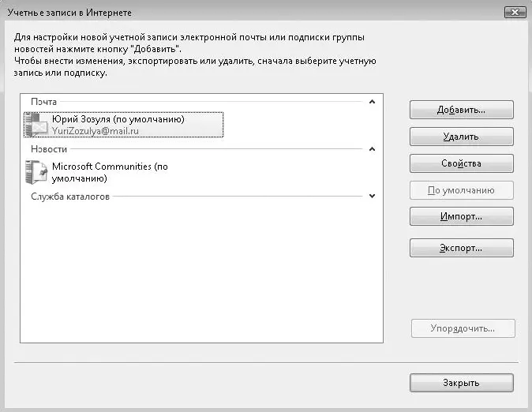This screenshot has width=532, height=412.
Task: Open Свойства for selected account
Action: pos(462,163)
